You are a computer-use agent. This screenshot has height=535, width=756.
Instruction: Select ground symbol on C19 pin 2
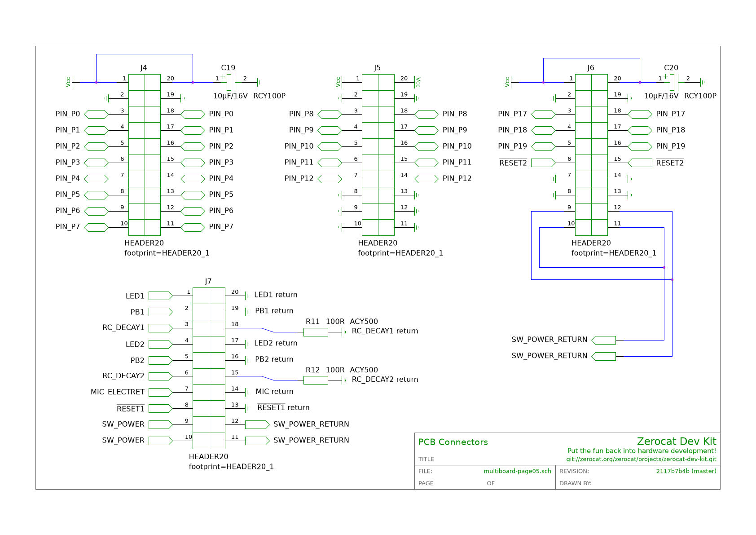259,82
